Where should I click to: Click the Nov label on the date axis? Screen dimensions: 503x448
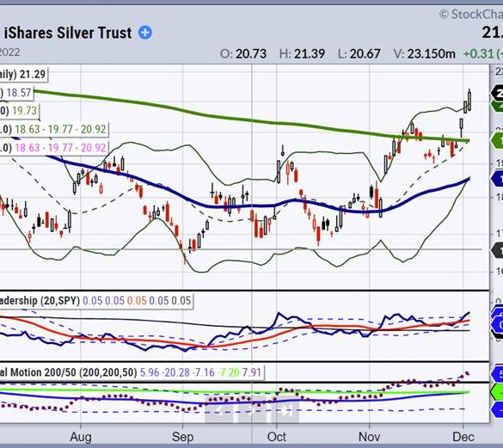click(x=369, y=437)
